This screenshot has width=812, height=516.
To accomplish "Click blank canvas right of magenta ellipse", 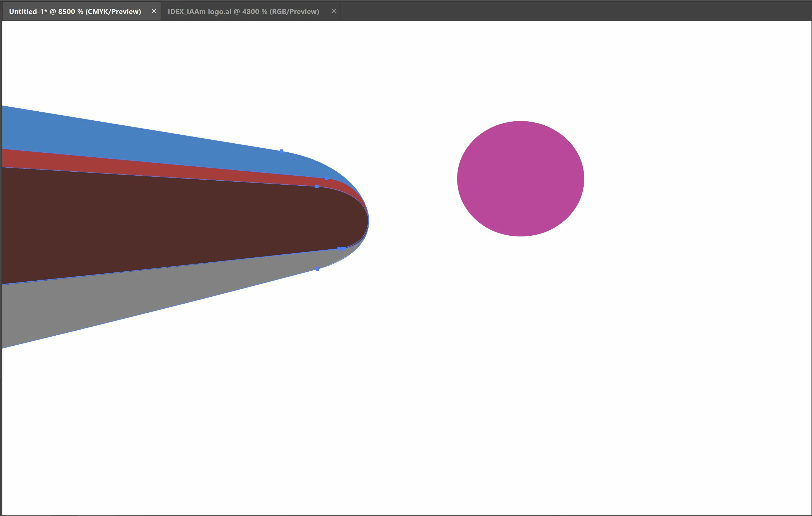I will (x=691, y=179).
